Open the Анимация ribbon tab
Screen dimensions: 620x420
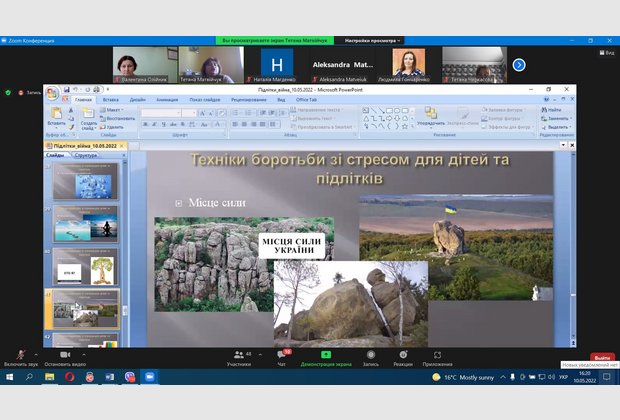167,100
